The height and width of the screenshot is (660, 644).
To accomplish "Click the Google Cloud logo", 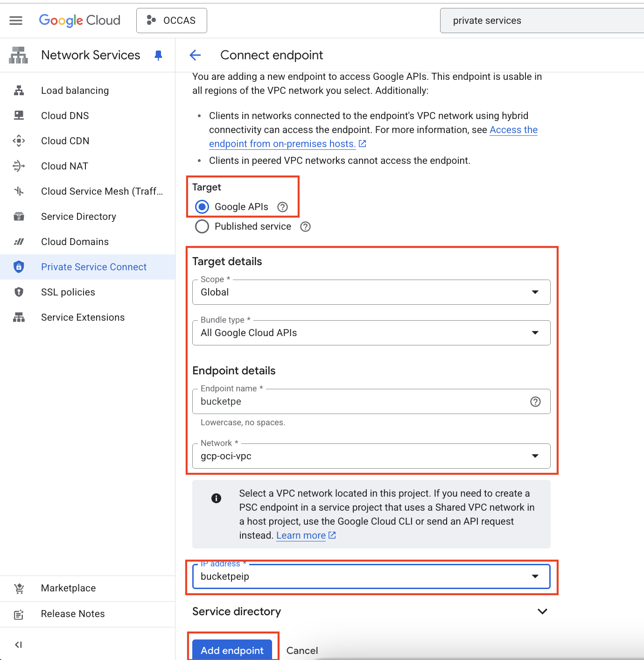I will (80, 21).
